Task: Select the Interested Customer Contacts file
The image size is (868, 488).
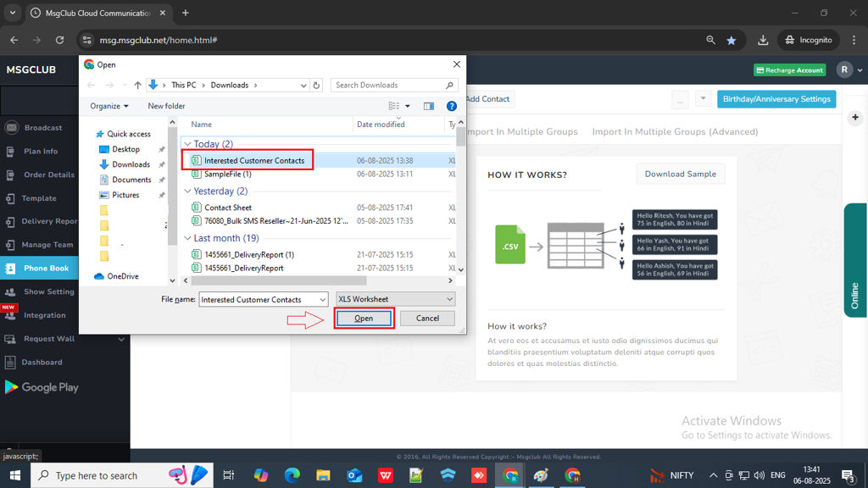Action: click(254, 160)
